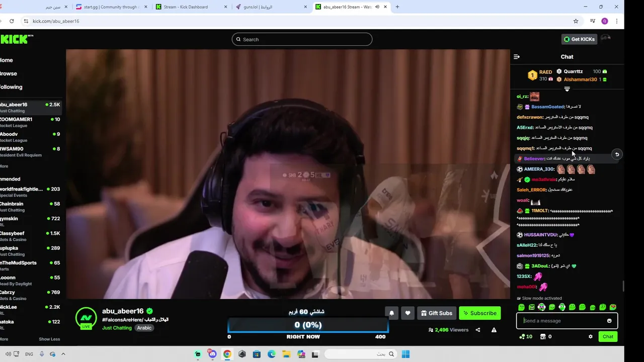The image size is (644, 362).
Task: Open NickLee recommended channel
Action: point(30,310)
